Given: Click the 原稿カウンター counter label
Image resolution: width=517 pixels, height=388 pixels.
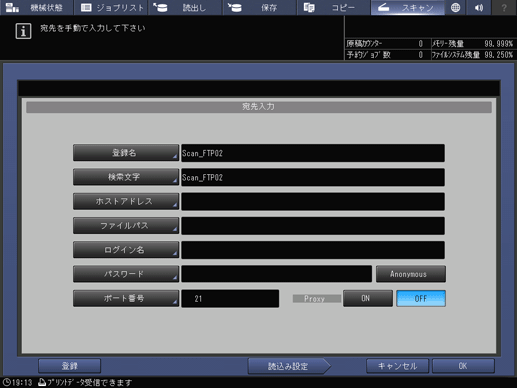Looking at the screenshot, I should [364, 44].
